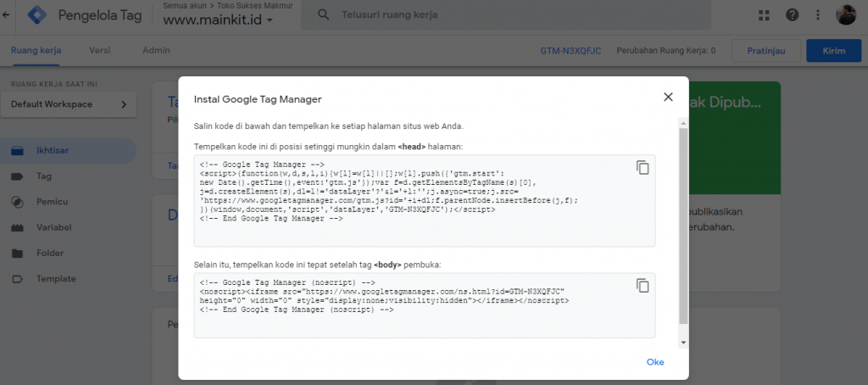The image size is (868, 385).
Task: Click the Telusuri ruang kerja search field
Action: (506, 15)
